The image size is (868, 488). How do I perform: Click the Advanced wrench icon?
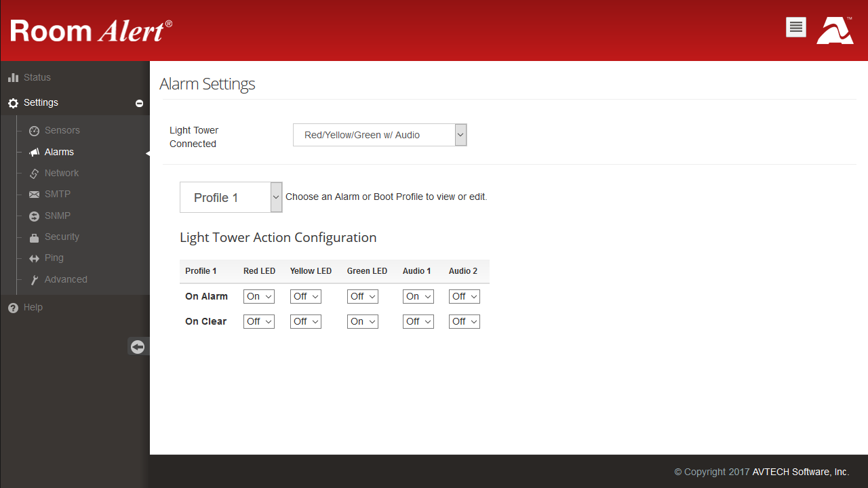click(x=34, y=280)
